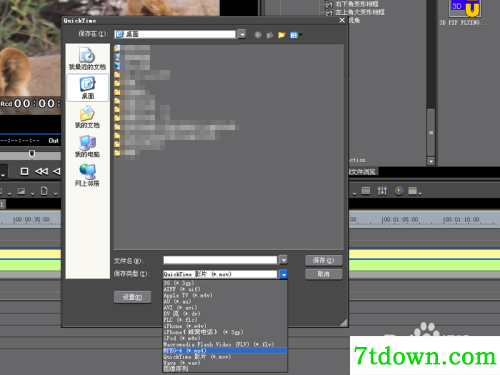Viewport: 500px width, 375px height.
Task: Open the arrow beside the image icon
Action: click(32, 194)
